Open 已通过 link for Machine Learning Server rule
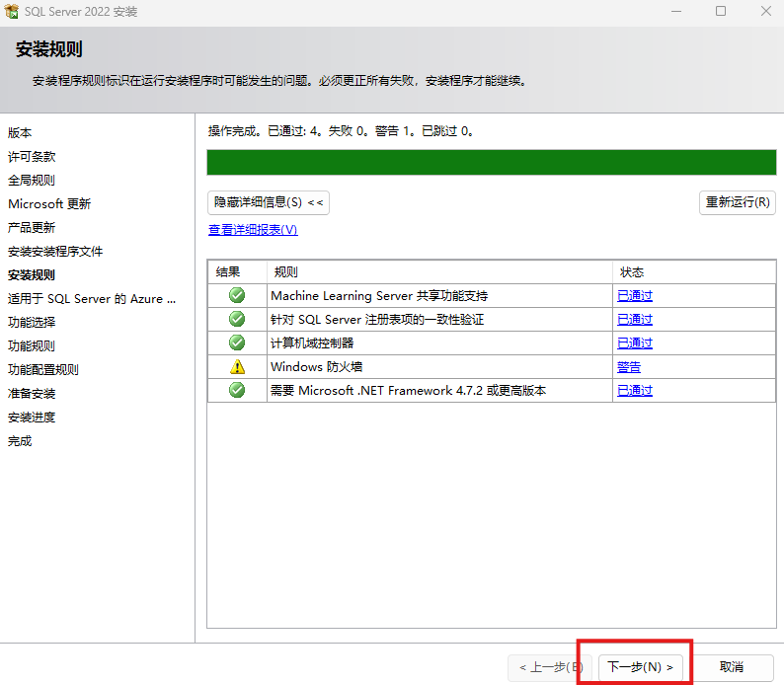The width and height of the screenshot is (784, 685). pos(635,295)
